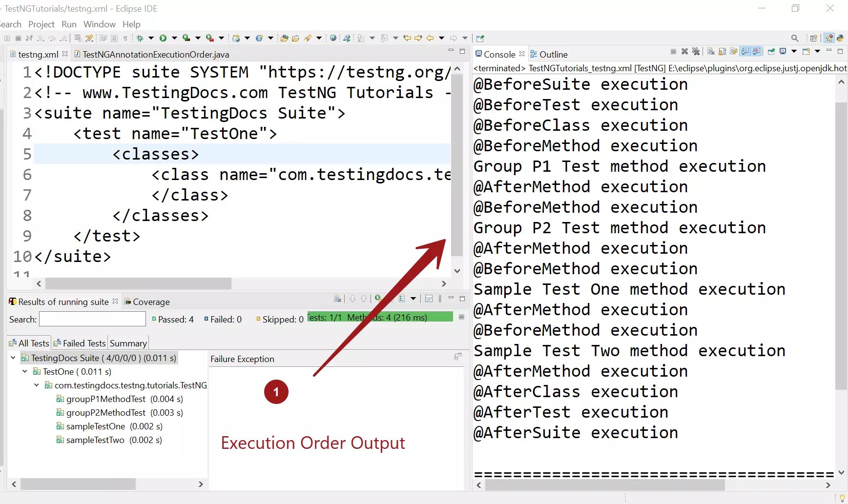Select groupP1MethodTest result row
Viewport: 848px width, 504px height.
click(x=120, y=399)
